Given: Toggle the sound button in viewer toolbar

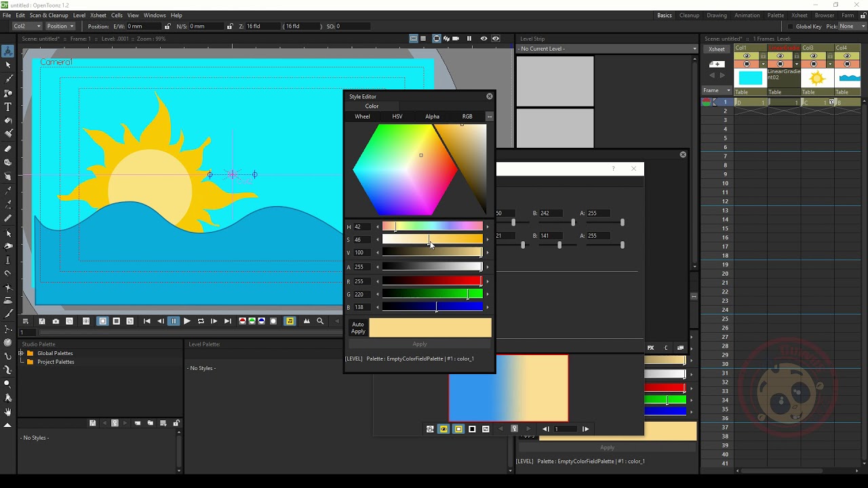Looking at the screenshot, I should pos(290,321).
